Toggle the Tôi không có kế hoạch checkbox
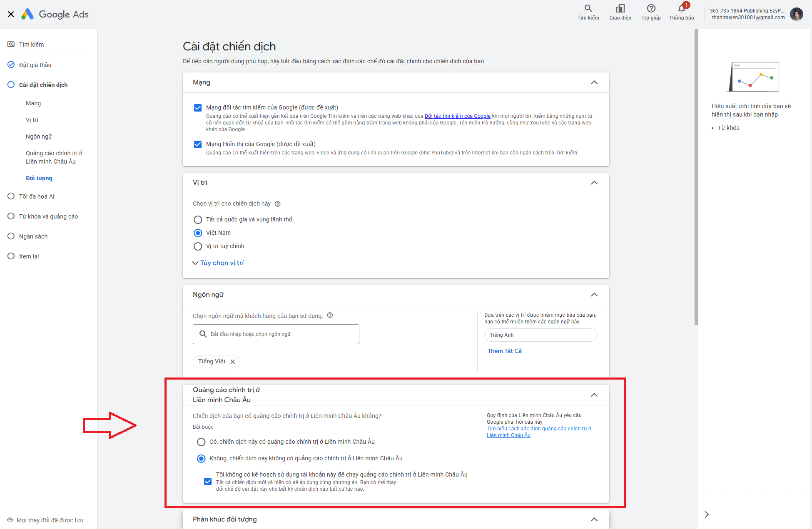The image size is (812, 529). (x=208, y=482)
